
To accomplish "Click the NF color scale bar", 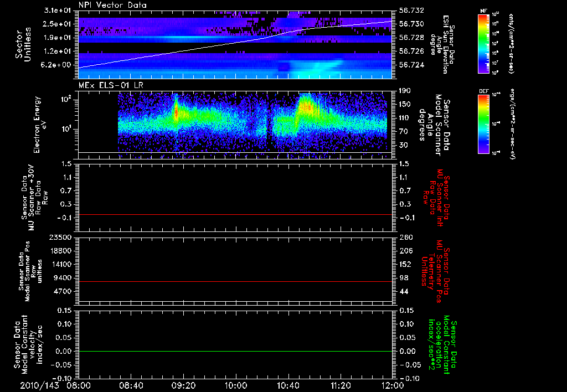I will click(483, 43).
